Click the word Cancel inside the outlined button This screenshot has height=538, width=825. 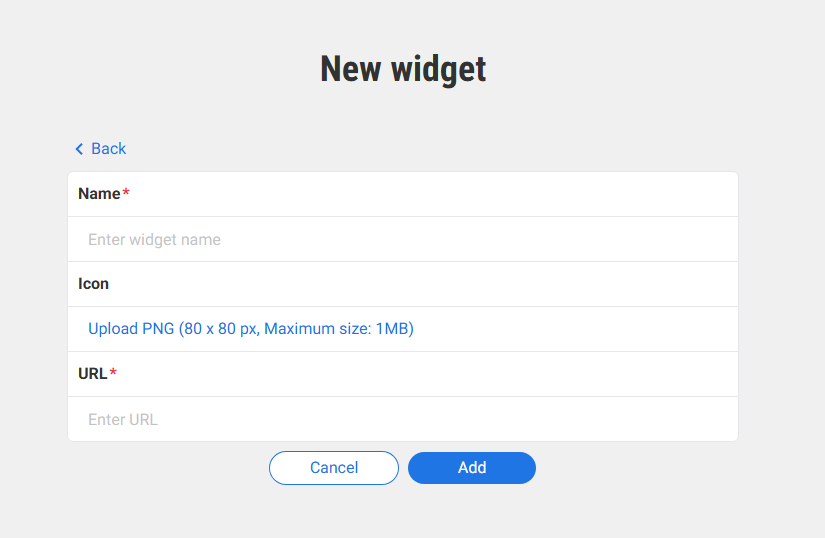tap(334, 468)
